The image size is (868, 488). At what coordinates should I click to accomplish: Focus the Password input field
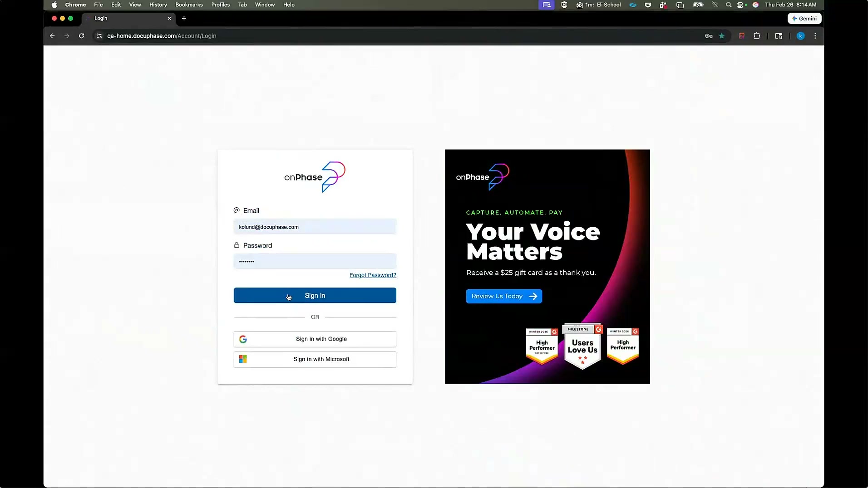tap(315, 261)
